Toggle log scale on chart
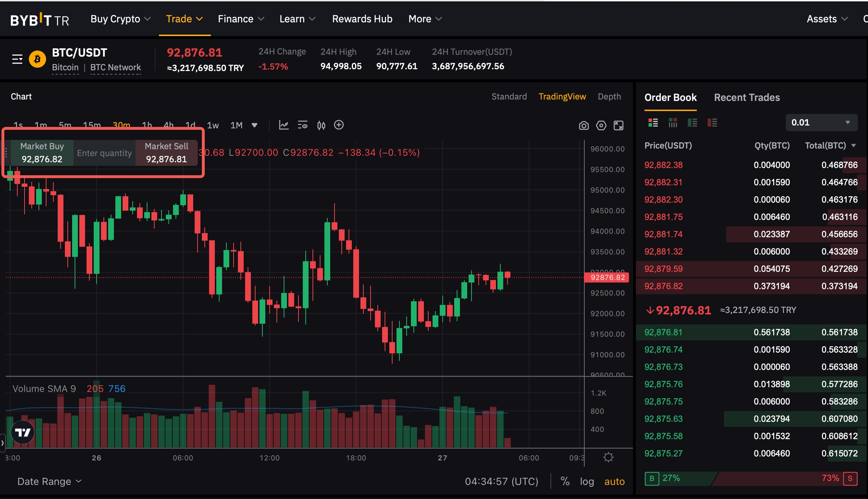Image resolution: width=868 pixels, height=499 pixels. pyautogui.click(x=586, y=481)
